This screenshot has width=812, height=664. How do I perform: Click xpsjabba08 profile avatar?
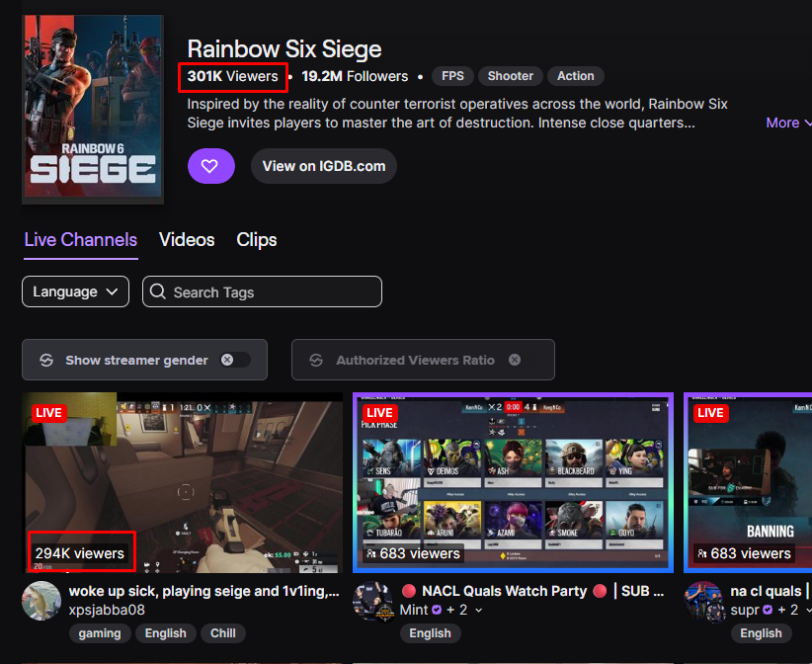pyautogui.click(x=41, y=601)
